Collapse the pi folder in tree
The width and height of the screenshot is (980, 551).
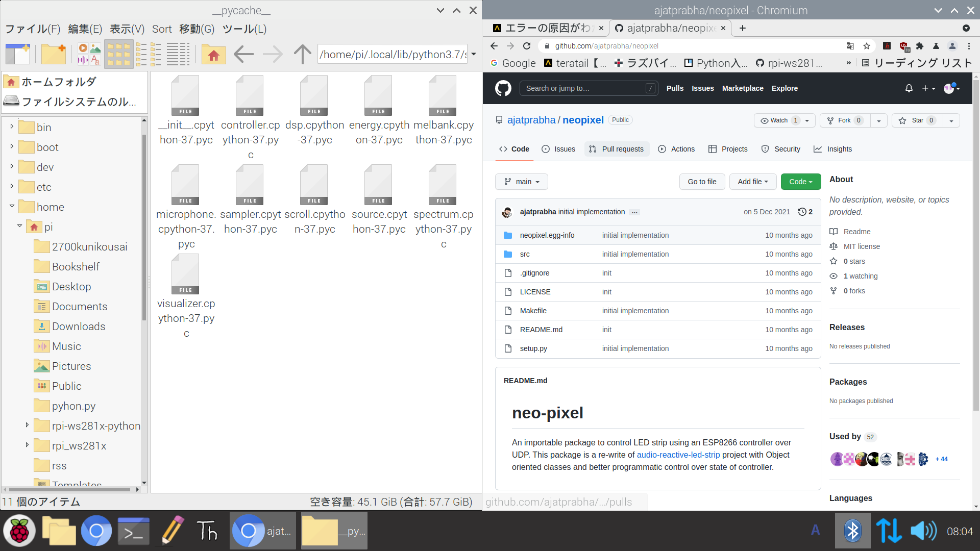(19, 226)
